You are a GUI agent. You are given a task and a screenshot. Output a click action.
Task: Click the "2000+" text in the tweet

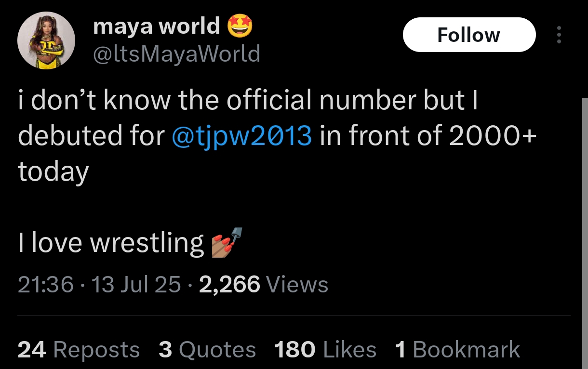point(493,136)
